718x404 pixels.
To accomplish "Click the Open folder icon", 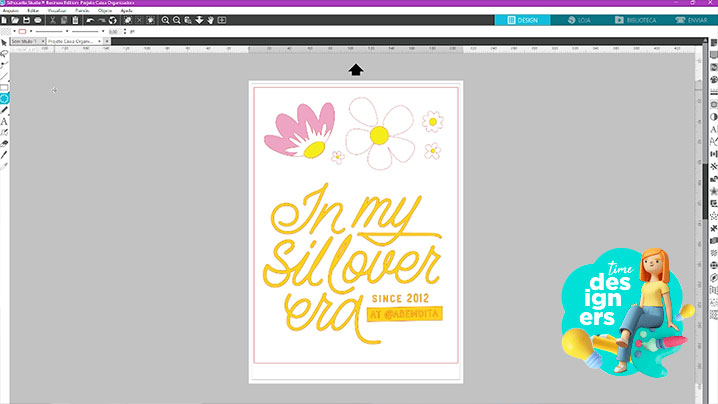I will click(17, 20).
